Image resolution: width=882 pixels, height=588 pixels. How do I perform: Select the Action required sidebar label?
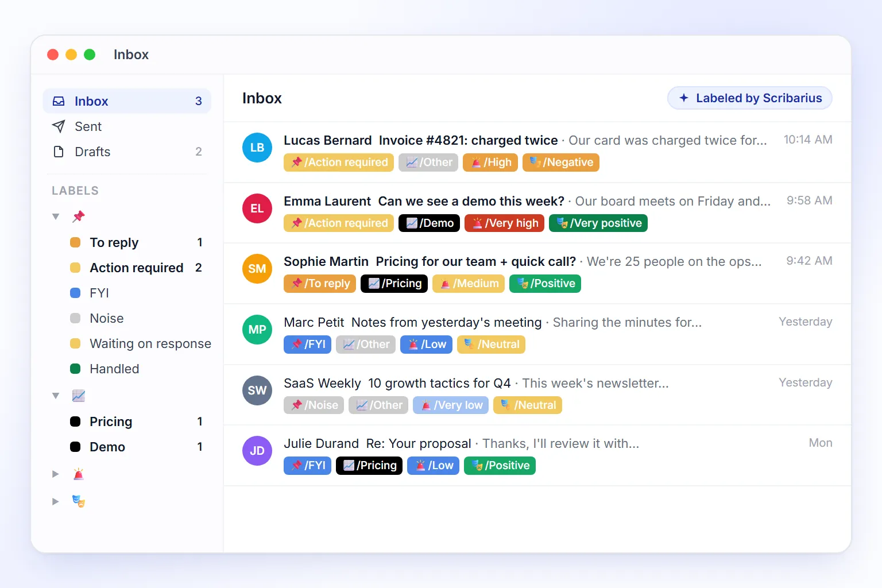click(137, 268)
